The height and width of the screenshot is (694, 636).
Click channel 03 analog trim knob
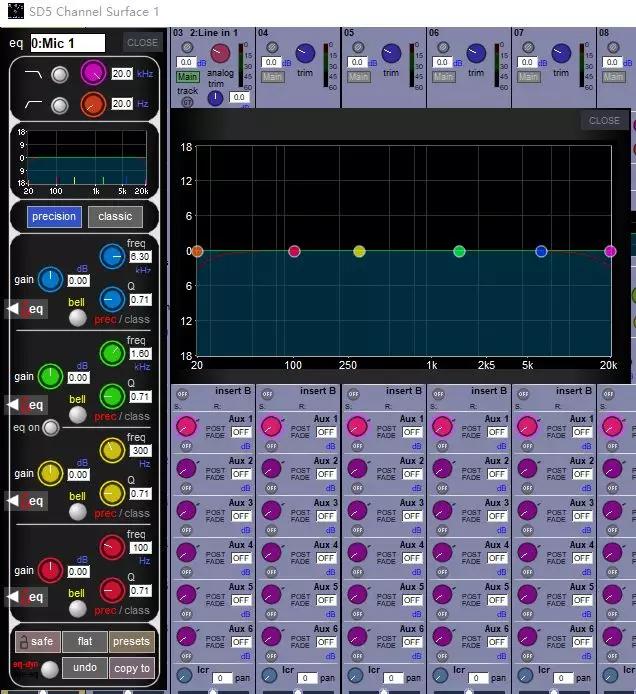(220, 54)
